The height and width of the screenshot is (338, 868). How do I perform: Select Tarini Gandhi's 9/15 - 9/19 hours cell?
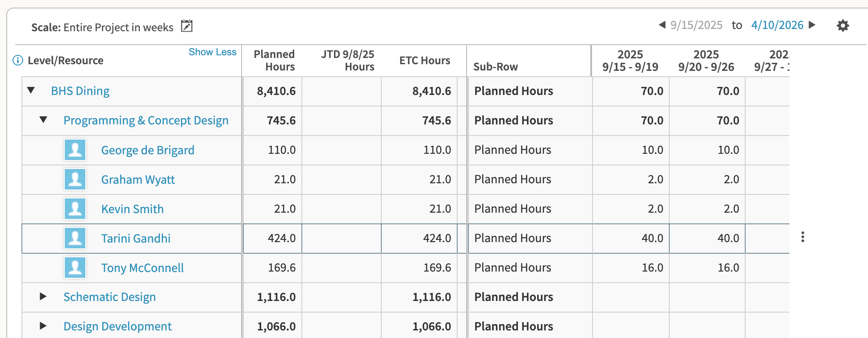click(x=631, y=239)
